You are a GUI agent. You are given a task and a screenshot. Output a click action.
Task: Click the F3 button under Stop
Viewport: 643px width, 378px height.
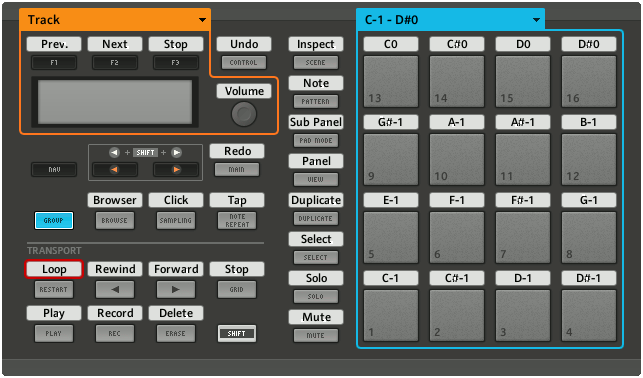[176, 63]
